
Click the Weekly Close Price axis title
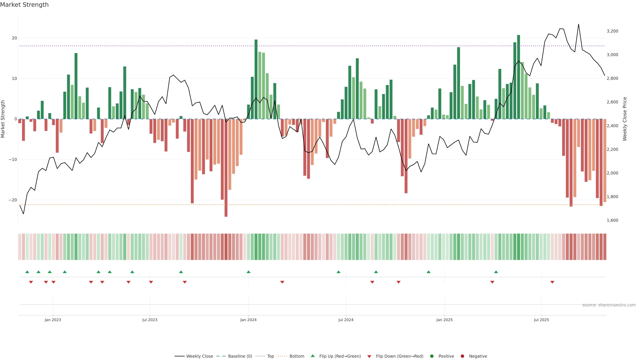click(x=625, y=119)
